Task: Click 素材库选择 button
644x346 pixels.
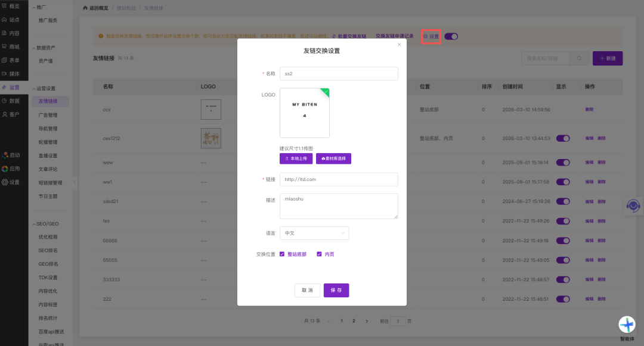Action: (x=333, y=158)
